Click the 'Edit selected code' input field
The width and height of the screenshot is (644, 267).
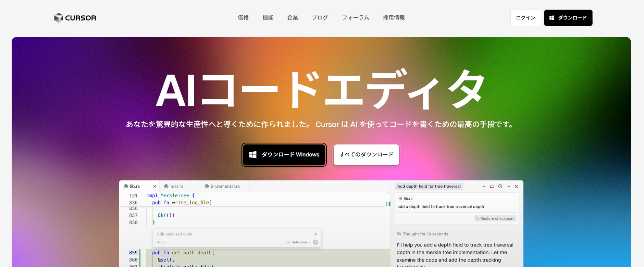click(x=233, y=234)
